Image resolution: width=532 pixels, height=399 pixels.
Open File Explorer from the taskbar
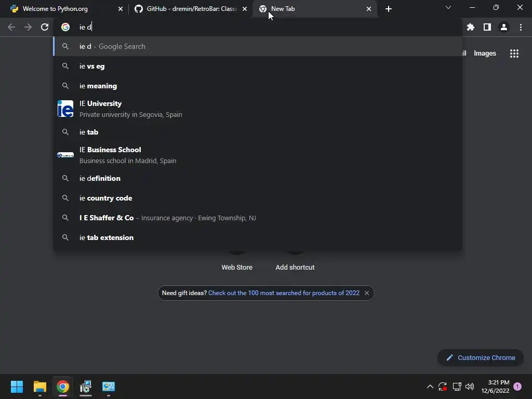click(39, 387)
